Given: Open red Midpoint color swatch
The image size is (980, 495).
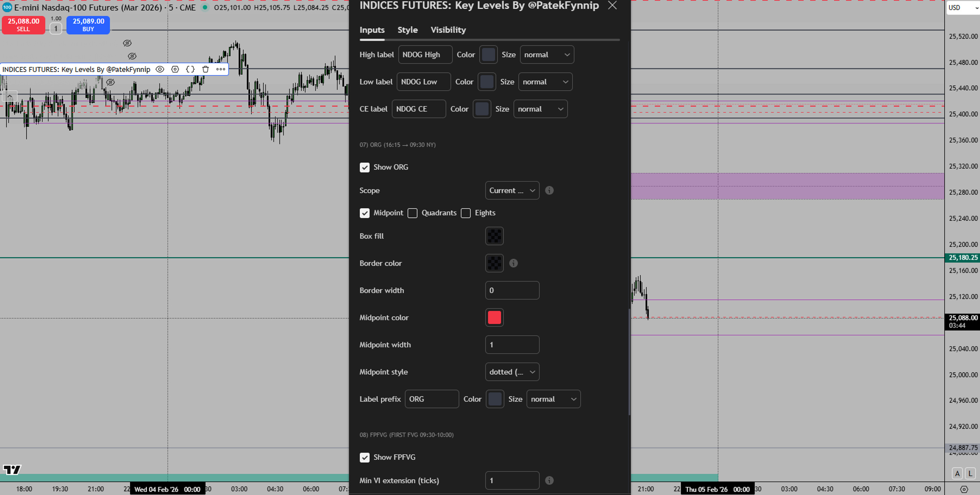Looking at the screenshot, I should pyautogui.click(x=494, y=317).
